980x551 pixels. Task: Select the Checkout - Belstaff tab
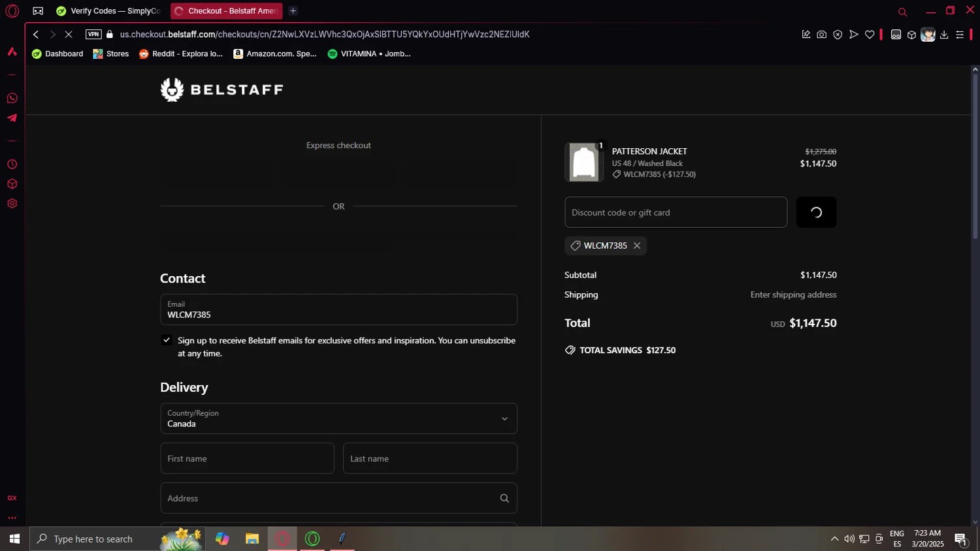pos(226,11)
